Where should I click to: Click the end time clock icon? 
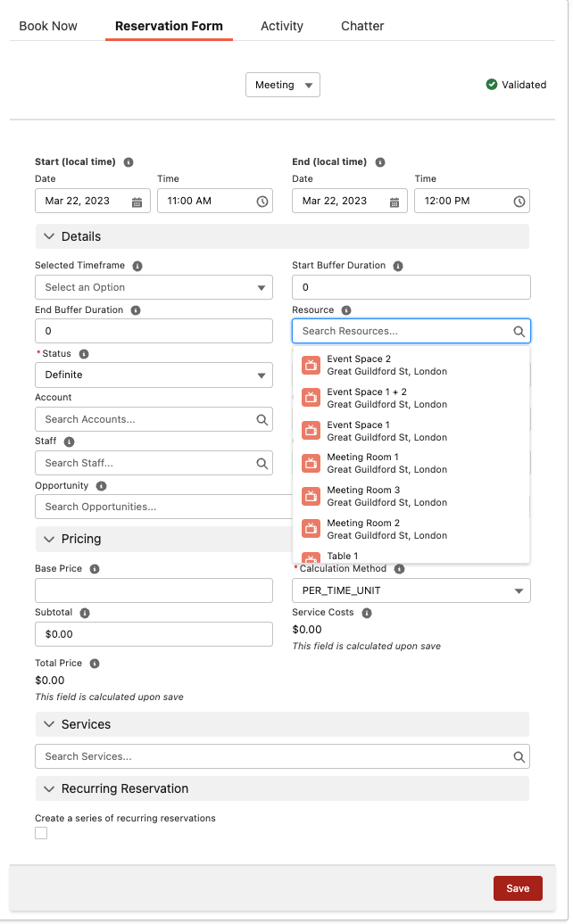click(x=519, y=202)
